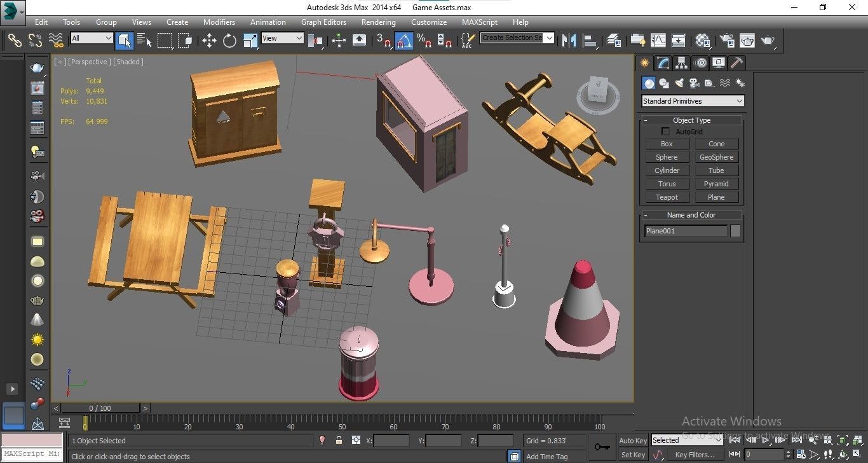
Task: Toggle the 3D Snaps button
Action: [x=383, y=41]
